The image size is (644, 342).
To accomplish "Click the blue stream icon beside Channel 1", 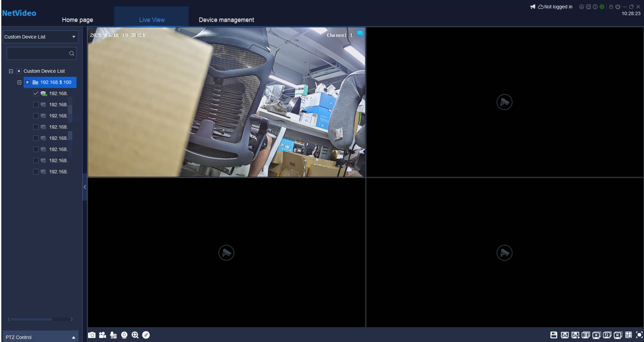I will point(360,34).
